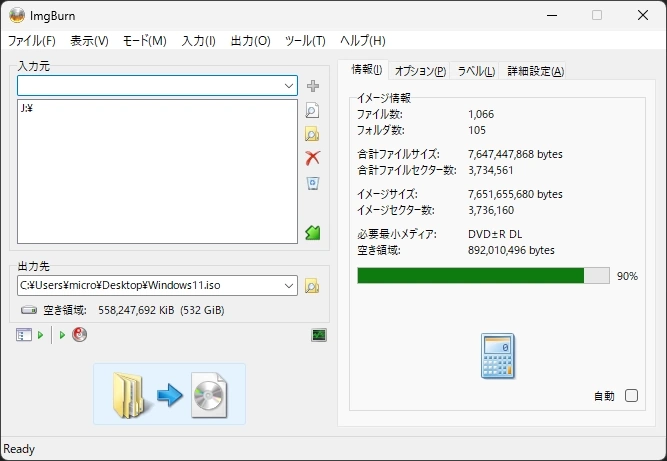Close the ImgBurn window

pos(643,16)
